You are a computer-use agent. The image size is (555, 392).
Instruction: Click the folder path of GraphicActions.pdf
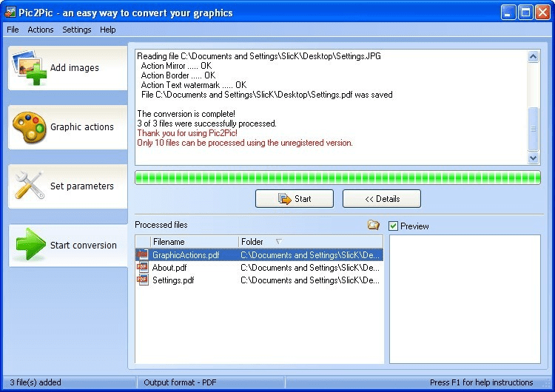point(310,254)
